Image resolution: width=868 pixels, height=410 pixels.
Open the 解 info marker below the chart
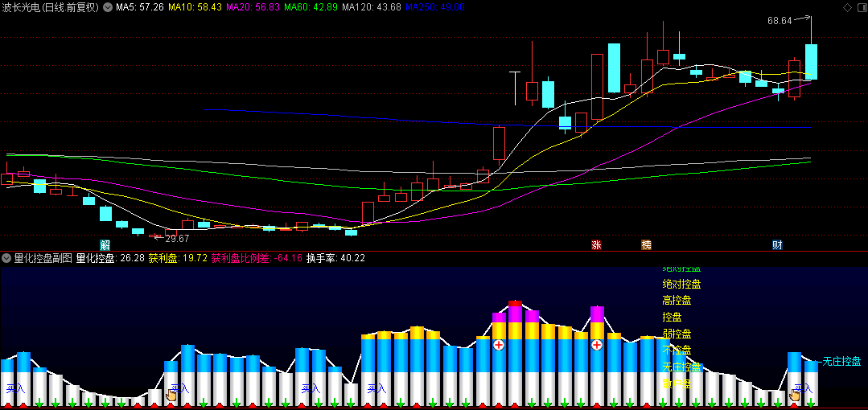point(105,244)
